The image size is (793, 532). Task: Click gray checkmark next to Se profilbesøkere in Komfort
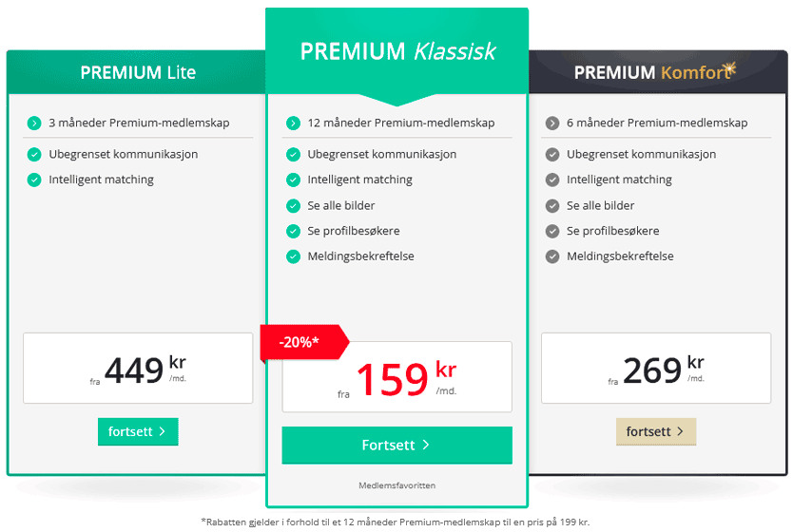pos(552,232)
